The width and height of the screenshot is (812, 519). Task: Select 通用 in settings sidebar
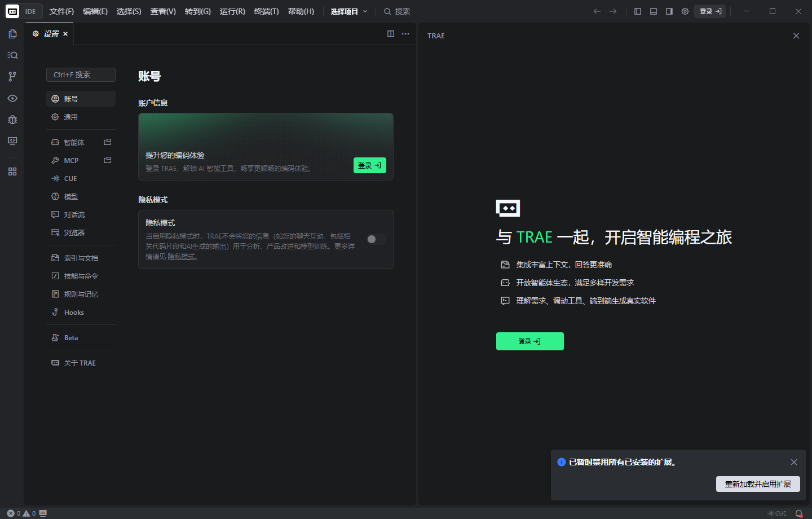(81, 117)
